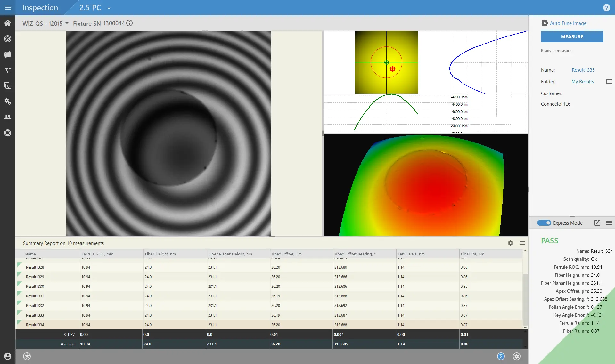Open the summary sigma statistics icon

coord(501,356)
